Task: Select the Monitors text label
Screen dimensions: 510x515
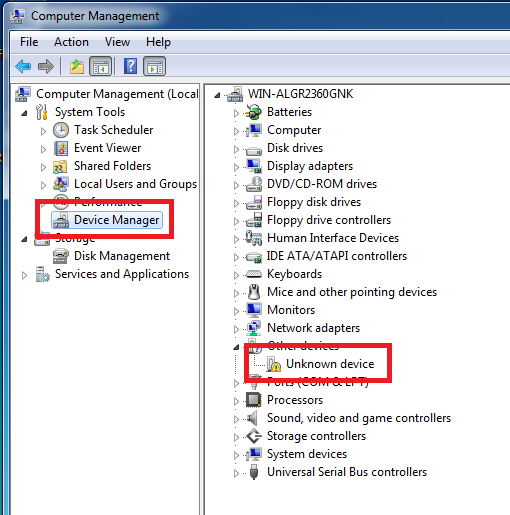Action: tap(291, 310)
